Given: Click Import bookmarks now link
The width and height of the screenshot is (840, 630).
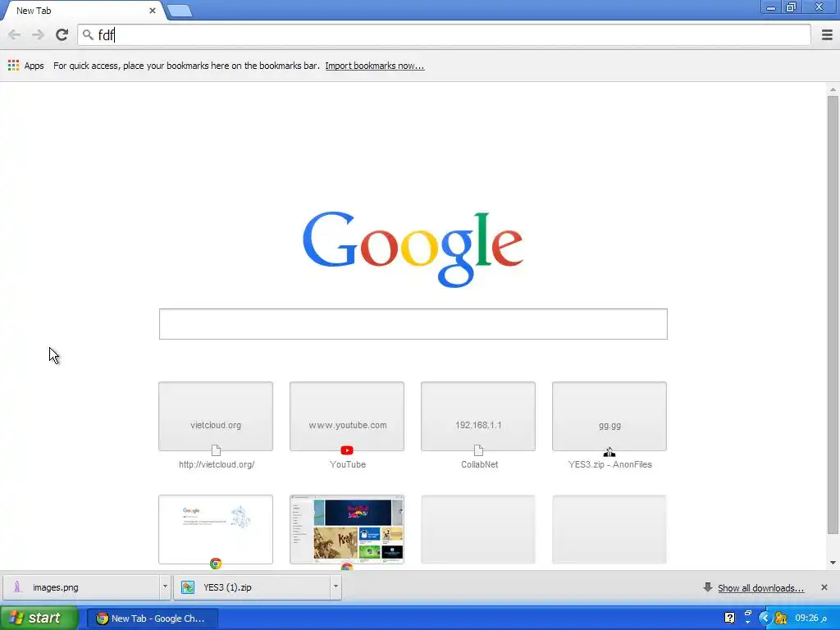Looking at the screenshot, I should (x=374, y=66).
